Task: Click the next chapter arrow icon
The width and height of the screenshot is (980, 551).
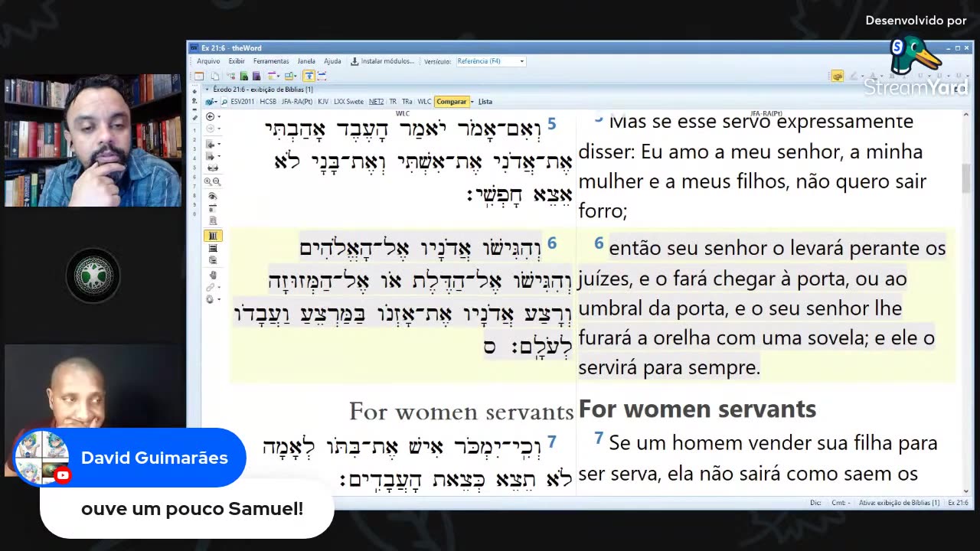Action: pyautogui.click(x=211, y=157)
